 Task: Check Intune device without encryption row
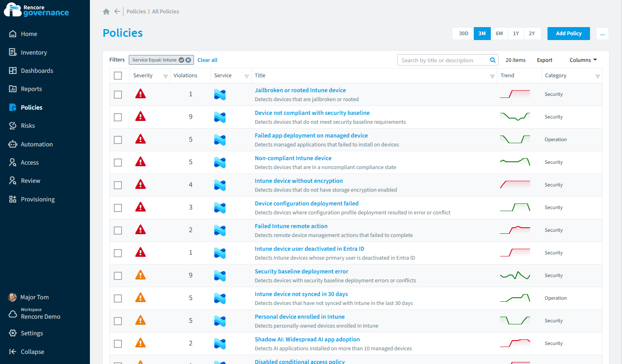118,185
